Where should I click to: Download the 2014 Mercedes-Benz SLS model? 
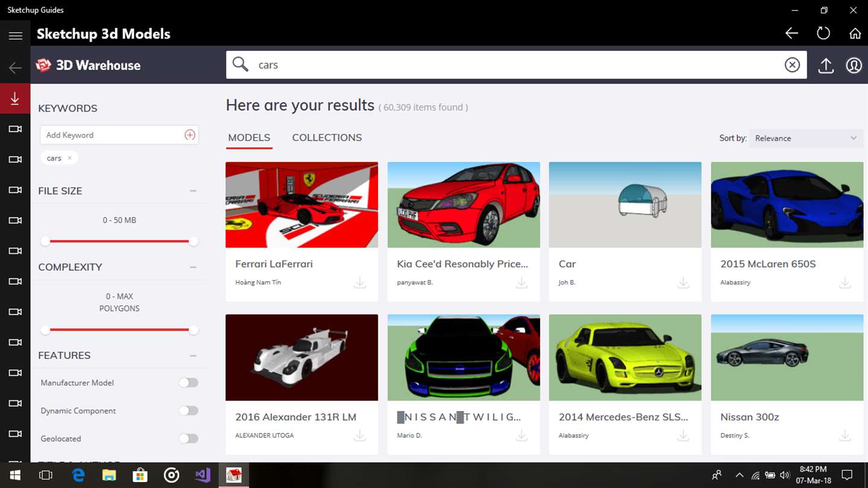point(683,435)
